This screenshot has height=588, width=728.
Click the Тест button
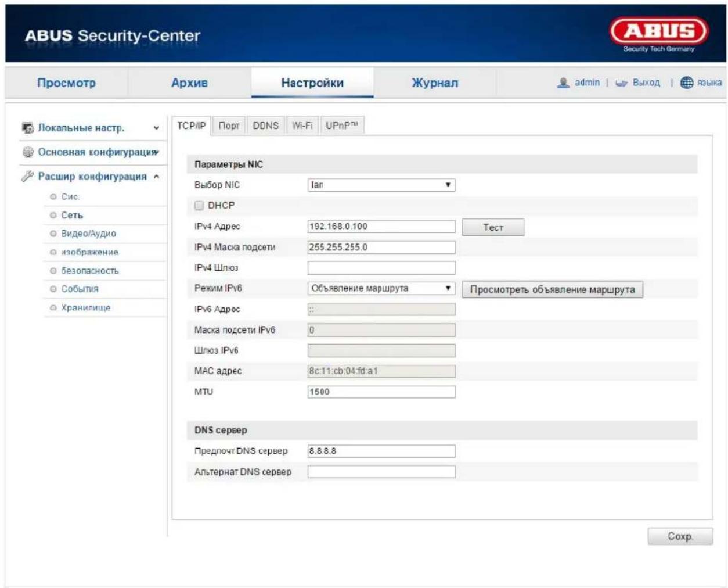[x=493, y=227]
